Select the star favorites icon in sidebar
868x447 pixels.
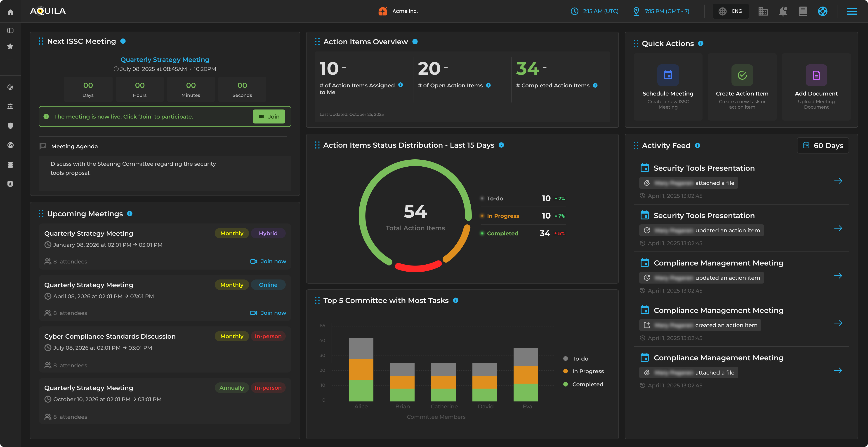[x=10, y=46]
